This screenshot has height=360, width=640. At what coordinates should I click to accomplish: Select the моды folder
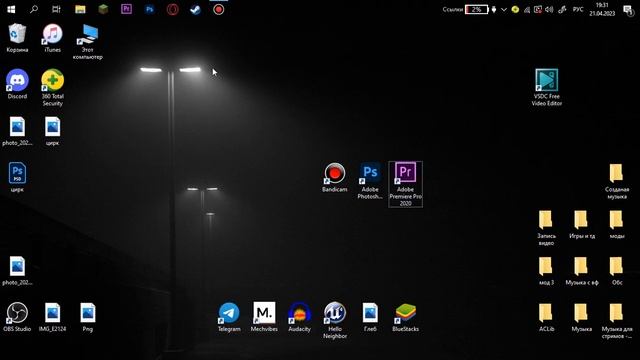(x=617, y=224)
